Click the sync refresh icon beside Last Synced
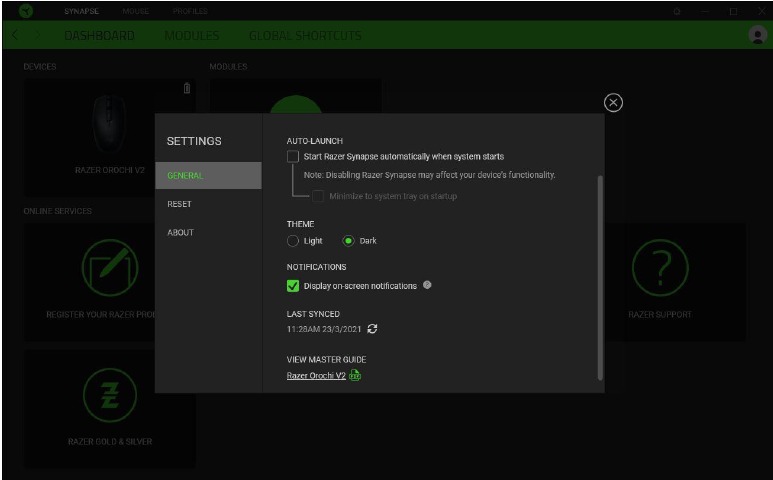Viewport: 773px width, 480px height. [372, 329]
